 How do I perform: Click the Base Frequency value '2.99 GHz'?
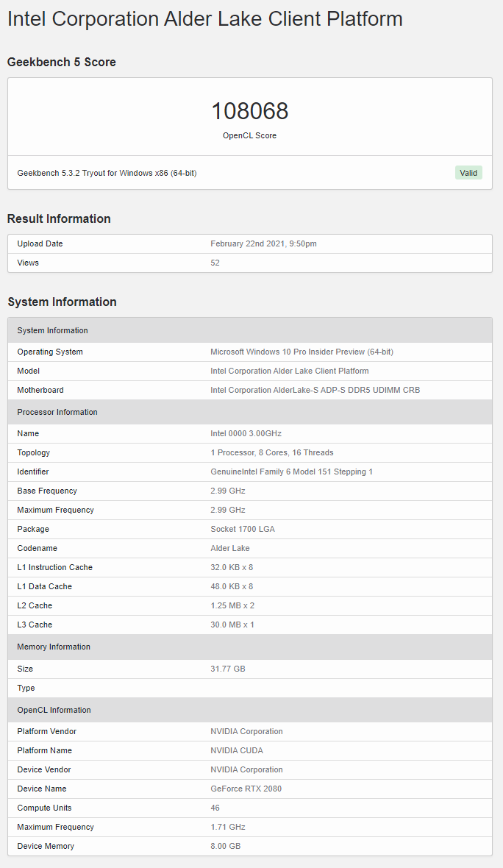pyautogui.click(x=227, y=491)
